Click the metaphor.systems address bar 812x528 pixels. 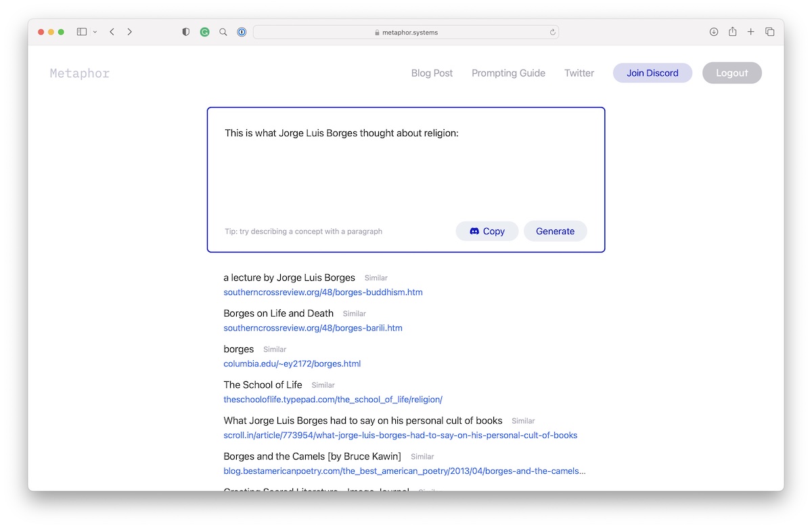406,32
